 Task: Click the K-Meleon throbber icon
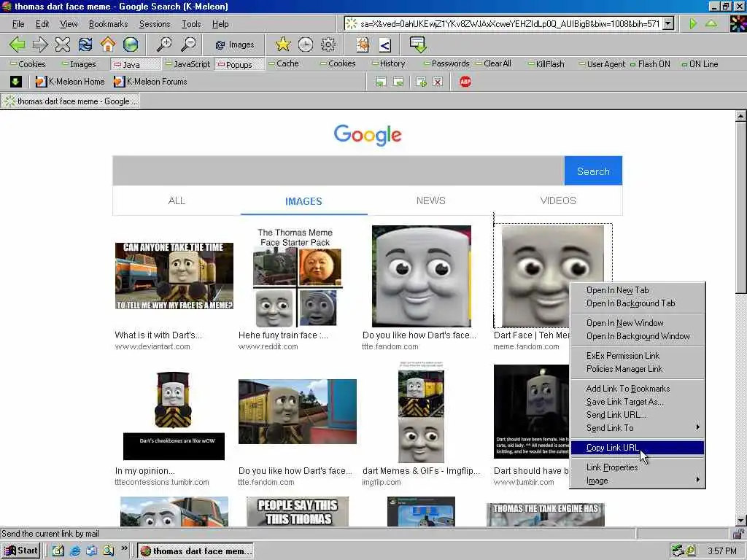tap(738, 24)
